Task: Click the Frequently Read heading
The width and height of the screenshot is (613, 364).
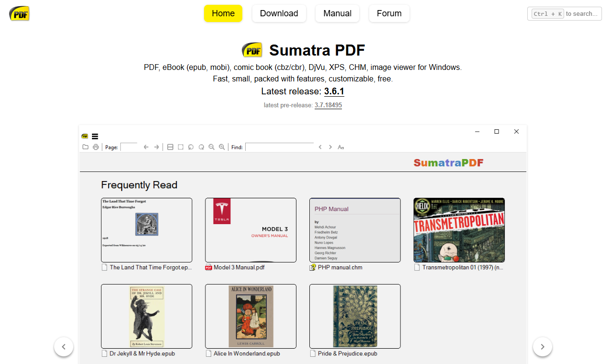Action: [139, 185]
